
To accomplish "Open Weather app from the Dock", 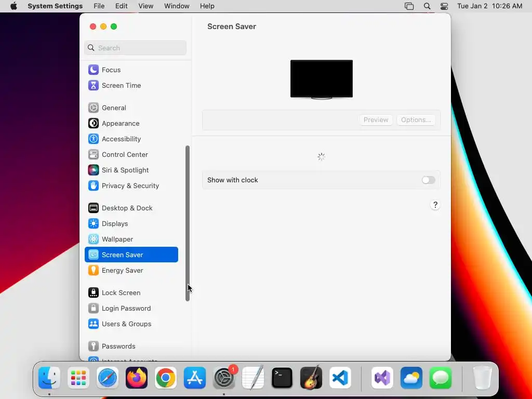I will (x=411, y=378).
